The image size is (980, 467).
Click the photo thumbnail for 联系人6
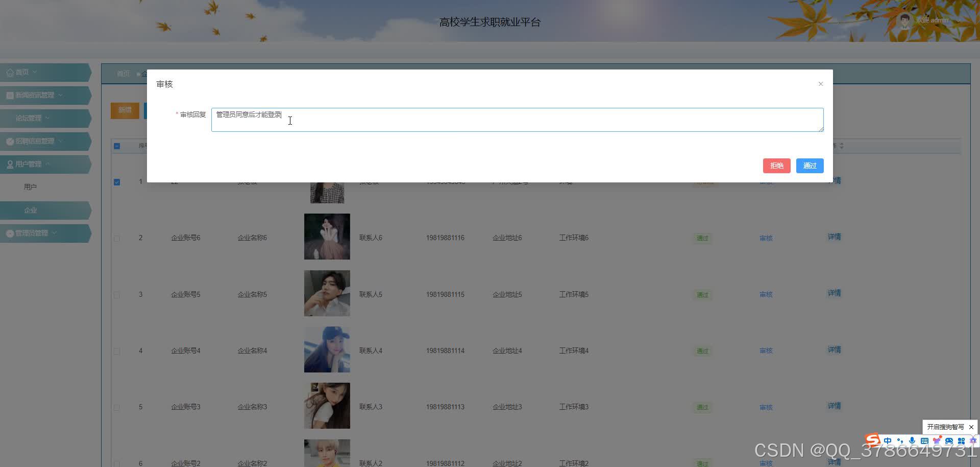[327, 237]
